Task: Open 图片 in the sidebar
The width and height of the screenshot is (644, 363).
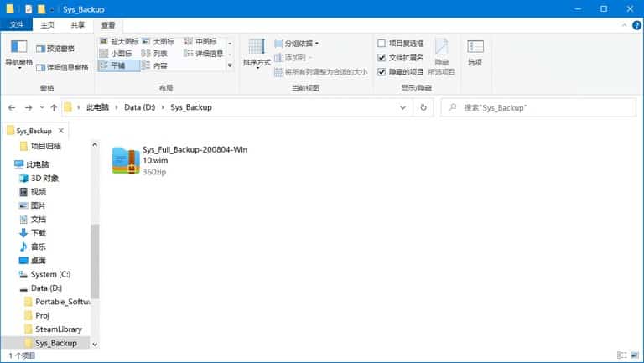Action: click(34, 205)
